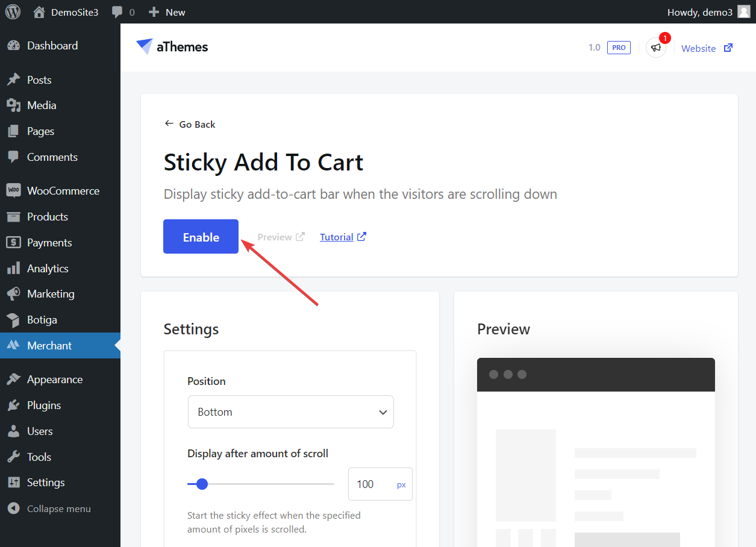Open notifications megaphone with red badge

(x=656, y=48)
